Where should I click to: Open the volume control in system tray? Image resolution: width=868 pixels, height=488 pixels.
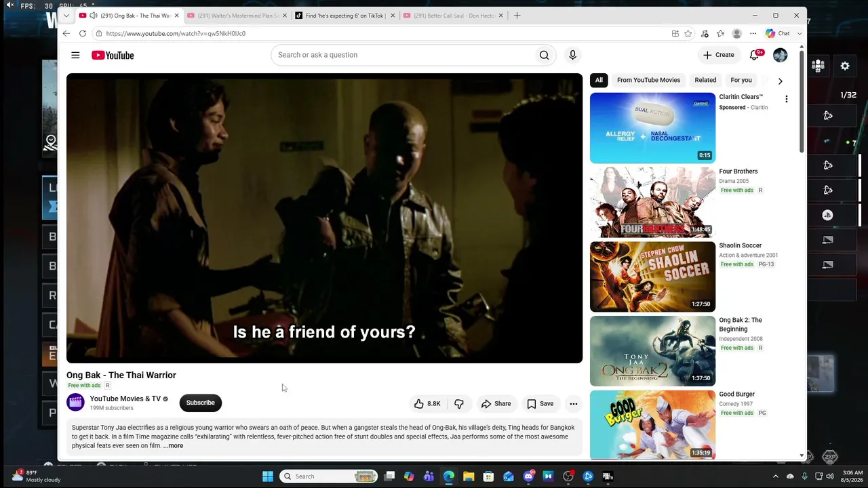pyautogui.click(x=830, y=476)
